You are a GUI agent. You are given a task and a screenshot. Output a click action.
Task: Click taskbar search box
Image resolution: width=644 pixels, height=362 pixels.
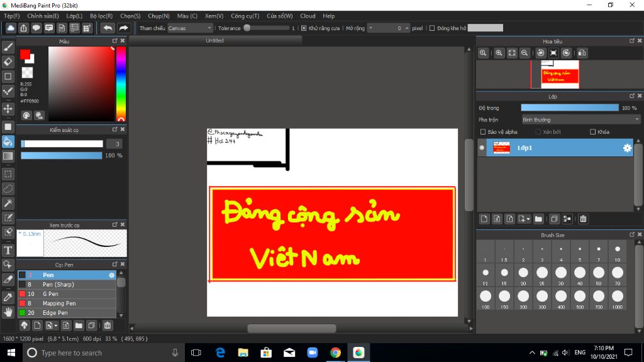[x=103, y=353]
